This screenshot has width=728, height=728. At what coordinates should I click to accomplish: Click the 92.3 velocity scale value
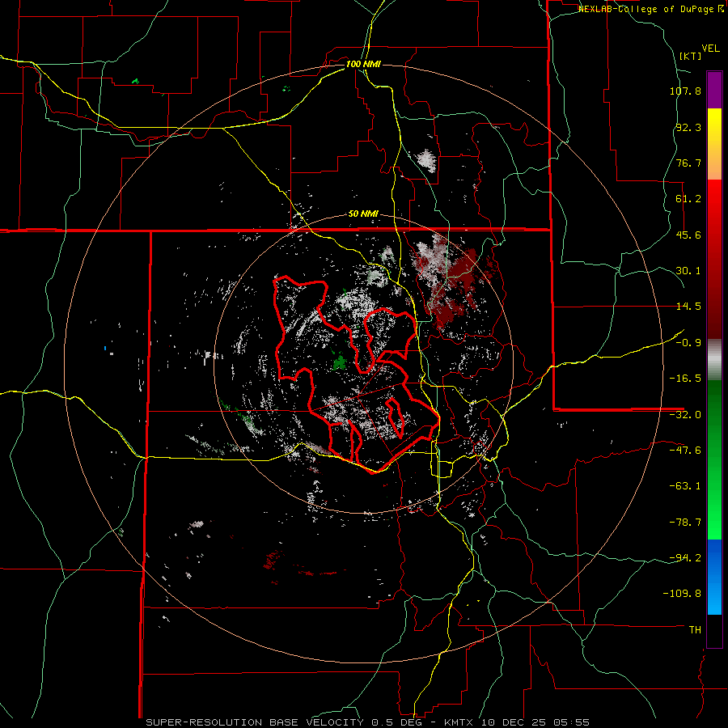[688, 127]
